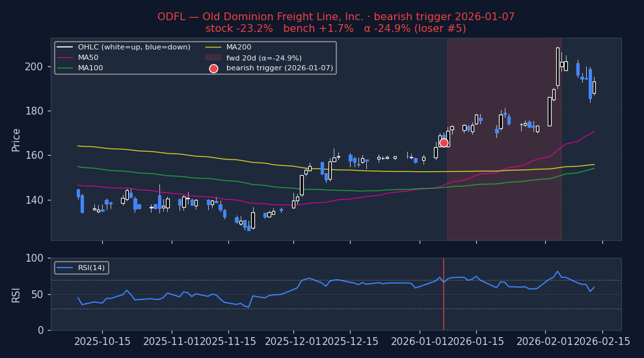Viewport: 644px width, 358px height.
Task: Click the 2025-12-01 date tick label
Action: pyautogui.click(x=293, y=342)
